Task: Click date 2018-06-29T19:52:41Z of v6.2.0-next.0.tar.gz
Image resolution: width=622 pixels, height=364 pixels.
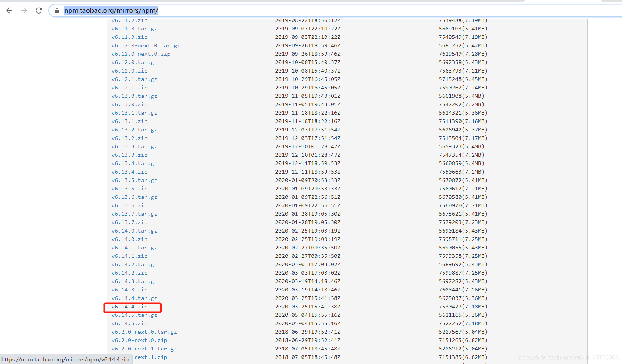Action: (x=308, y=332)
